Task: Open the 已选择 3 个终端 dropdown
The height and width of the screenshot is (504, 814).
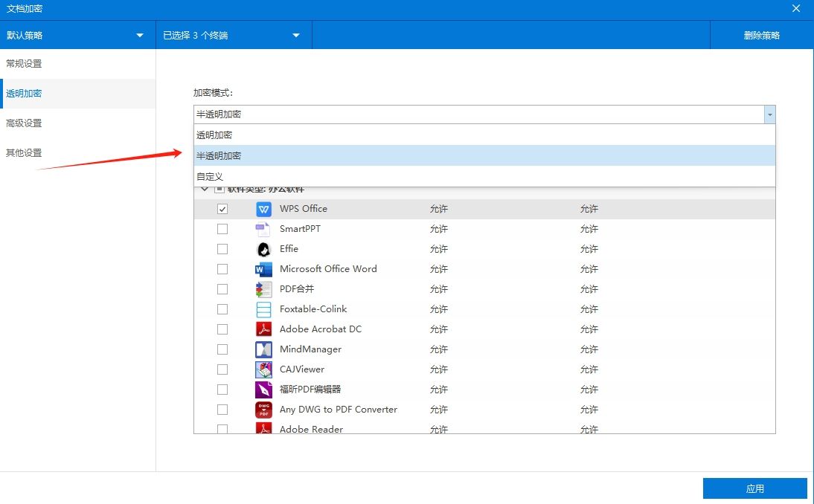Action: tap(233, 34)
